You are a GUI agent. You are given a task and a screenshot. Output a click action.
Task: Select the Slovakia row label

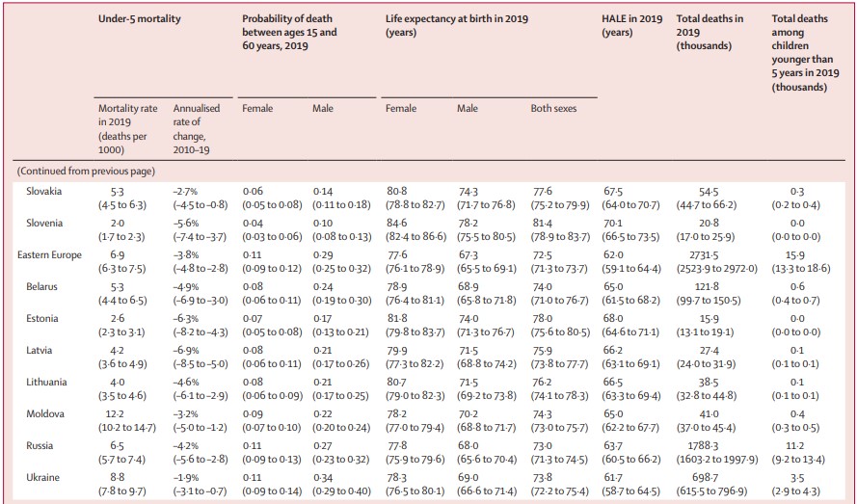(44, 191)
